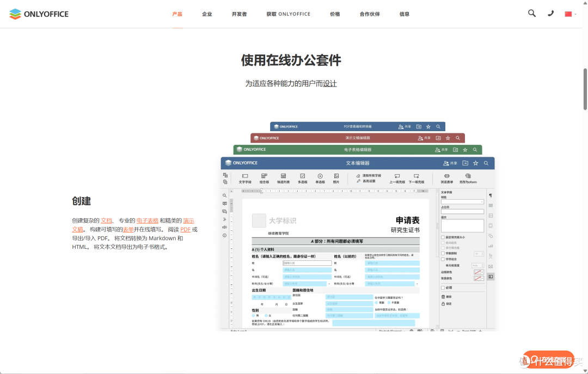Follow the 文档 link

point(107,220)
